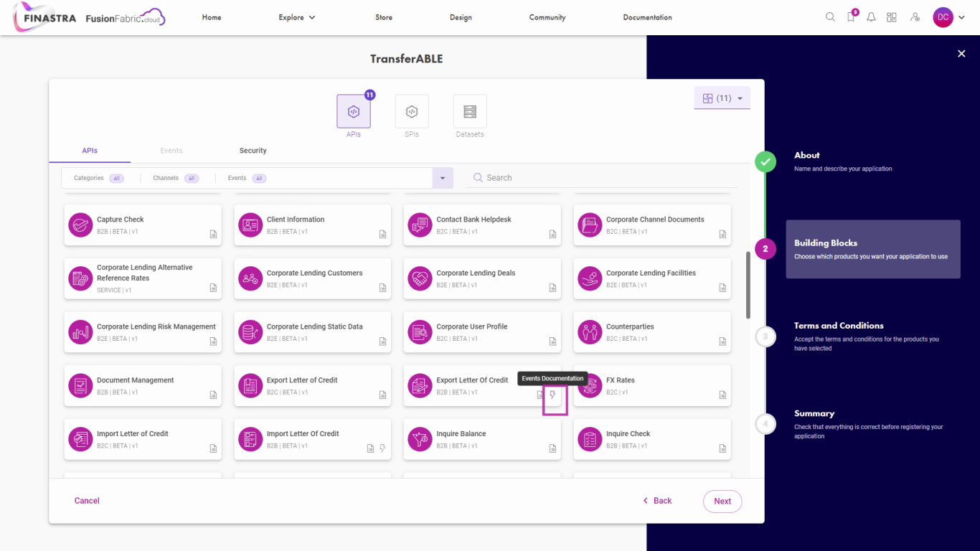The height and width of the screenshot is (551, 980).
Task: Open Client Information documentation icon
Action: tap(383, 235)
